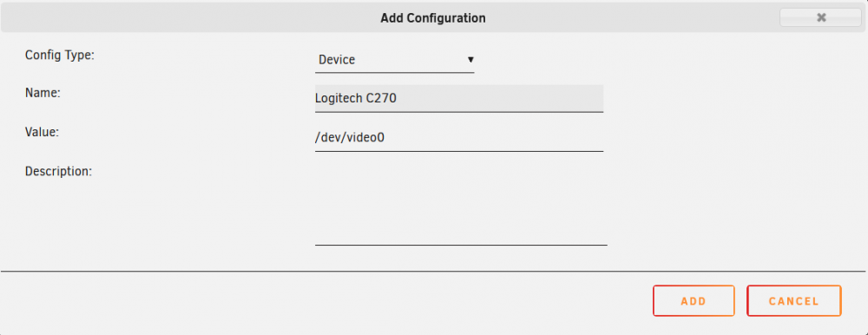
Task: Click the Add Configuration title text
Action: (x=433, y=18)
